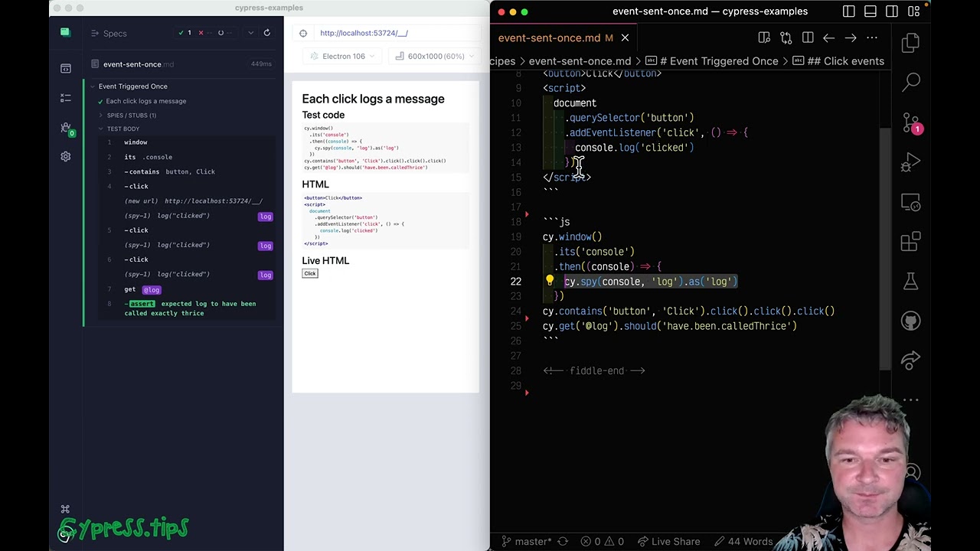980x551 pixels.
Task: Open the test options chevron dropdown
Action: tap(250, 33)
